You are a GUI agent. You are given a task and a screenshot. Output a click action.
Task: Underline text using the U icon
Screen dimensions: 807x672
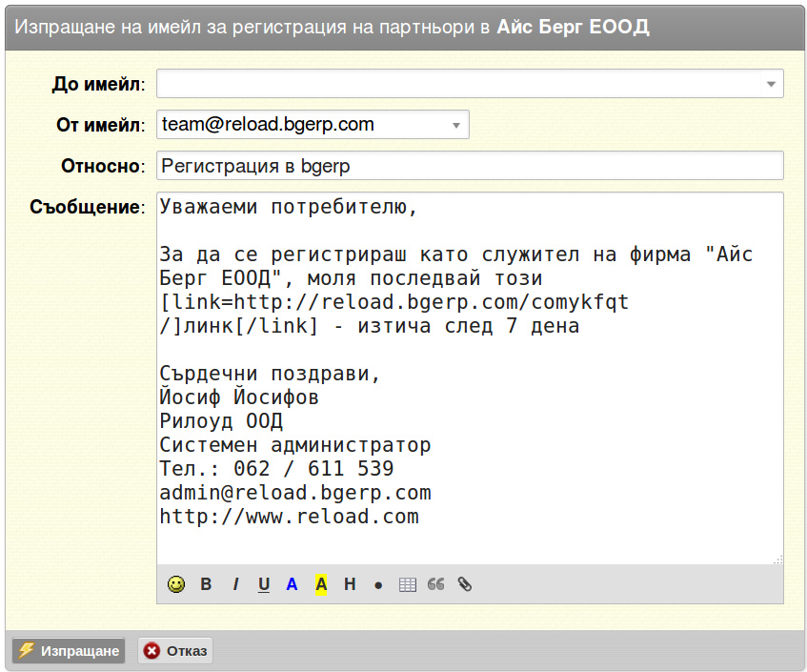click(264, 584)
